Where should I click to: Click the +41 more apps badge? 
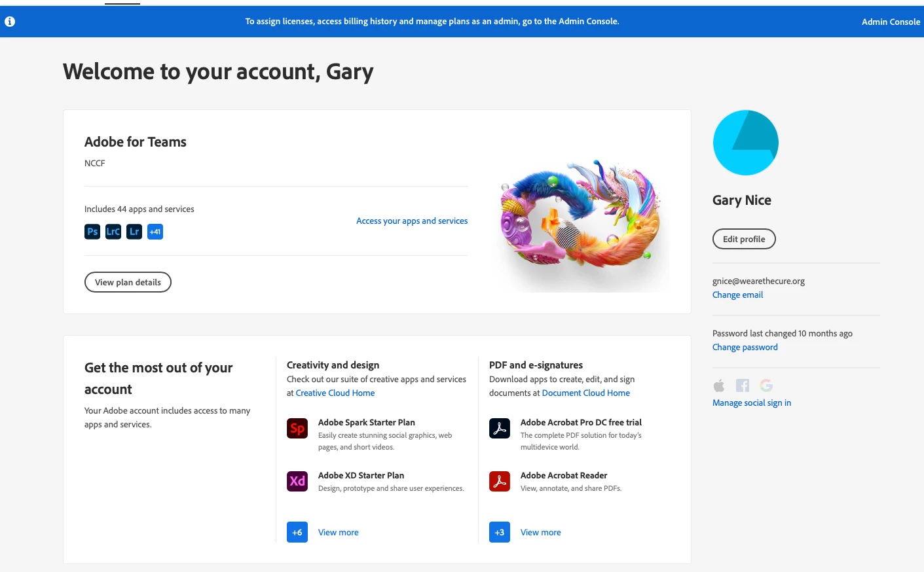coord(155,232)
